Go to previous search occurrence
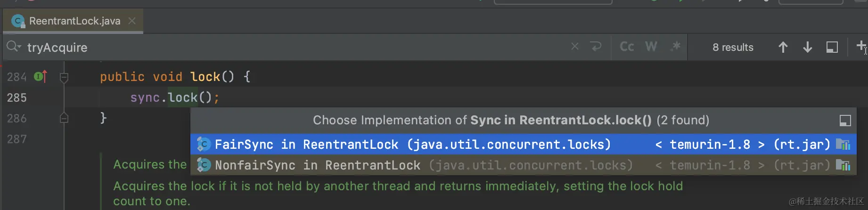The height and width of the screenshot is (210, 868). [783, 47]
